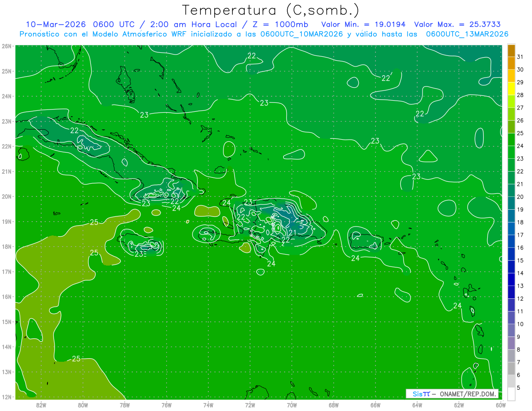Click the '24N' latitude axis label
The width and height of the screenshot is (532, 411).
point(7,96)
